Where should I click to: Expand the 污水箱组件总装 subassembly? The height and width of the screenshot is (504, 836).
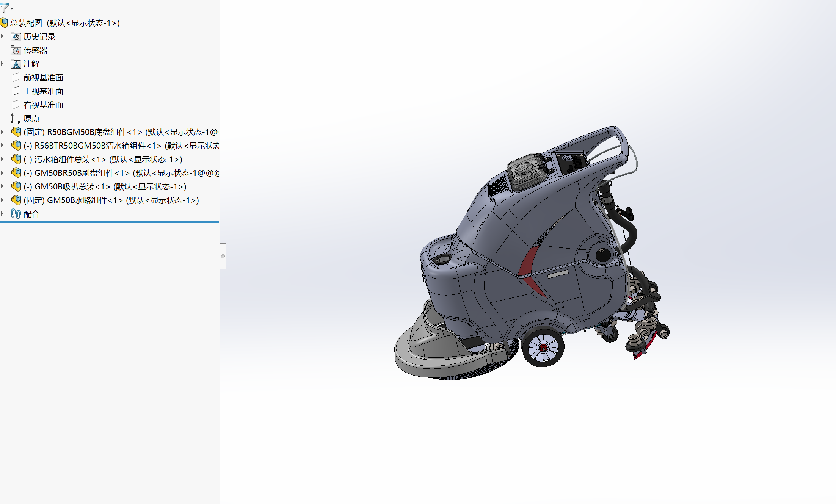(x=3, y=159)
